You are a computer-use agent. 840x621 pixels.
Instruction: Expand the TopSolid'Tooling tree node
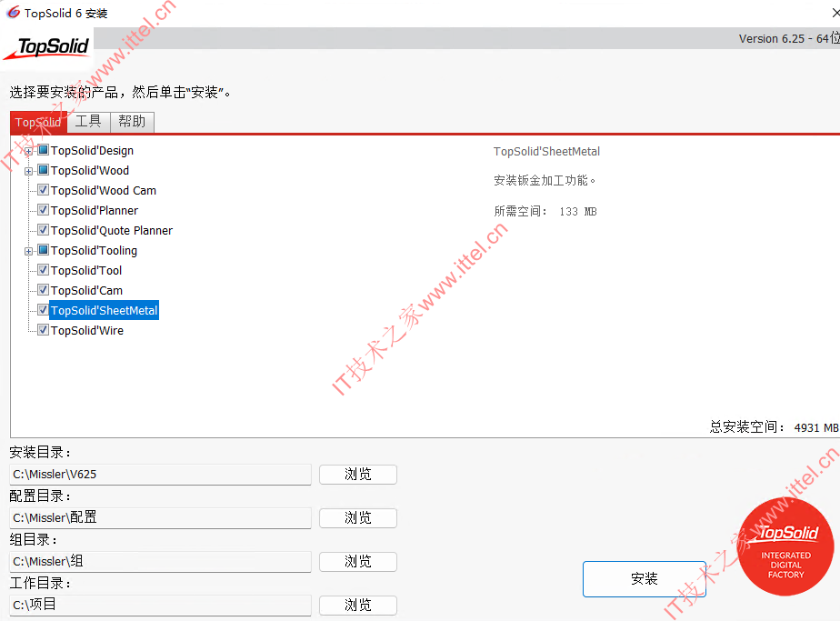click(x=28, y=251)
